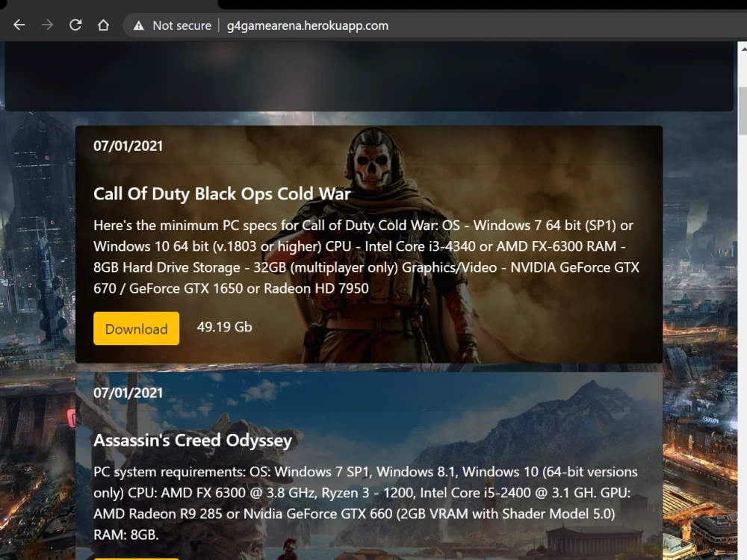
Task: Click the Download button for Call of Duty
Action: pyautogui.click(x=136, y=329)
